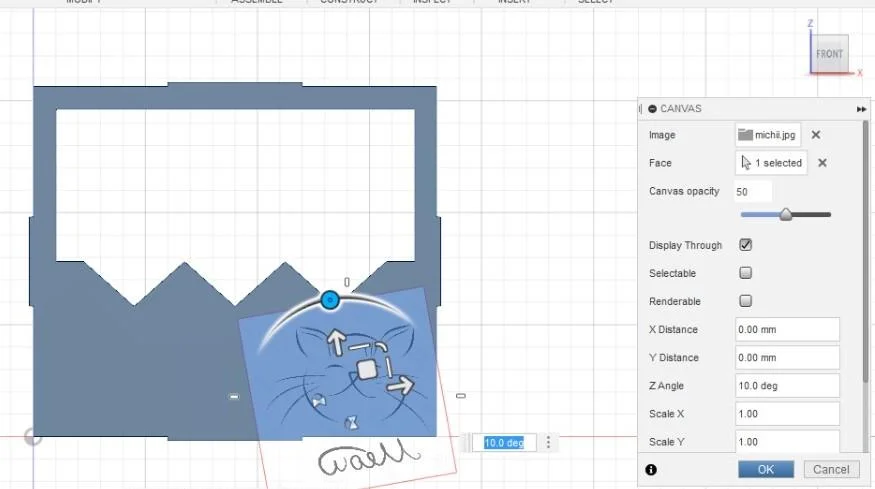Click the rightward move arrow manipulator

coord(401,384)
